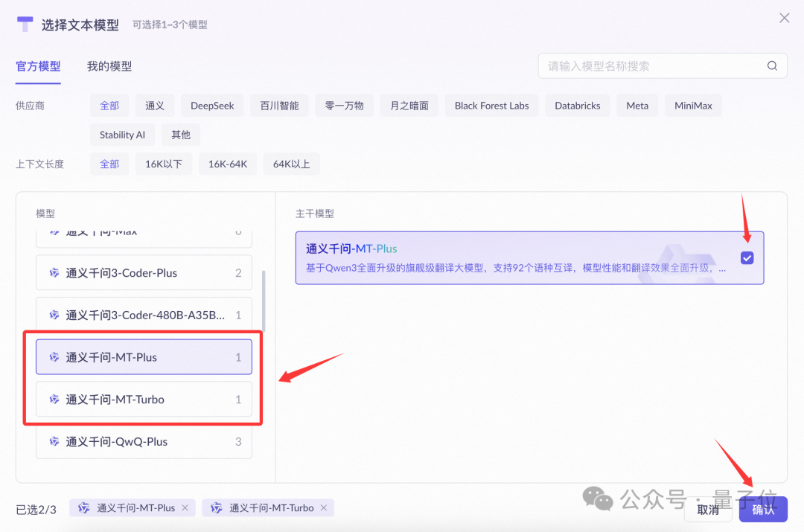
Task: Click the model list vertical scrollbar
Action: point(264,301)
